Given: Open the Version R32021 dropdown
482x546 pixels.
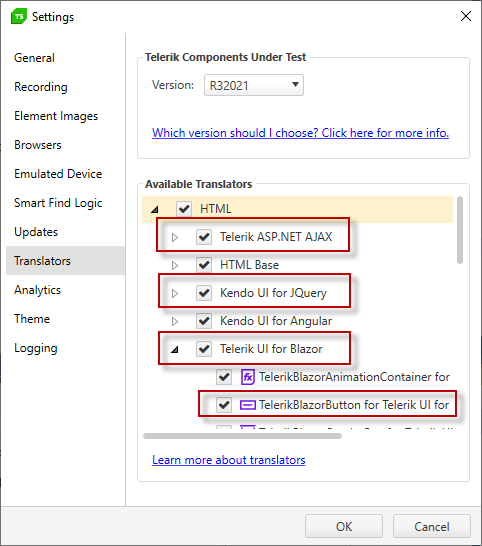Looking at the screenshot, I should point(254,85).
